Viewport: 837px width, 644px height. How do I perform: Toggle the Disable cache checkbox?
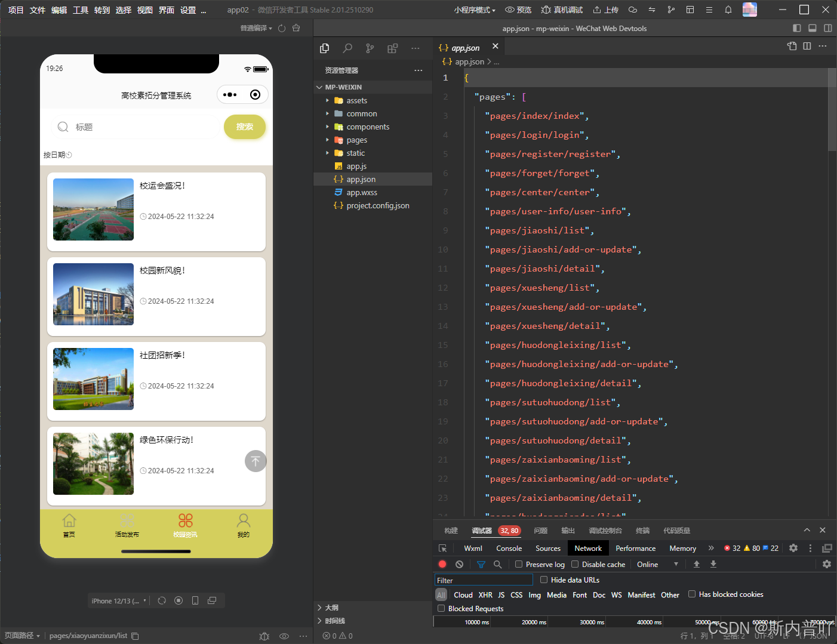(x=575, y=564)
